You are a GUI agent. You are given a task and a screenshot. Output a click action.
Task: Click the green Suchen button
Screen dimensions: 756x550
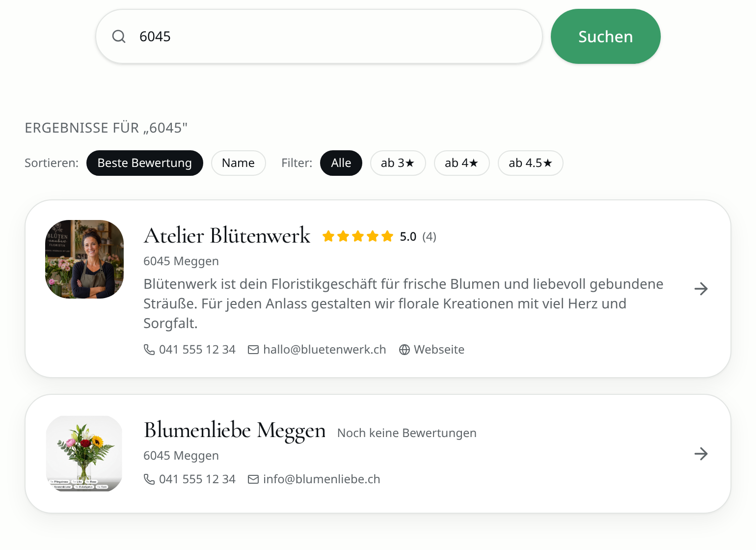click(x=606, y=36)
